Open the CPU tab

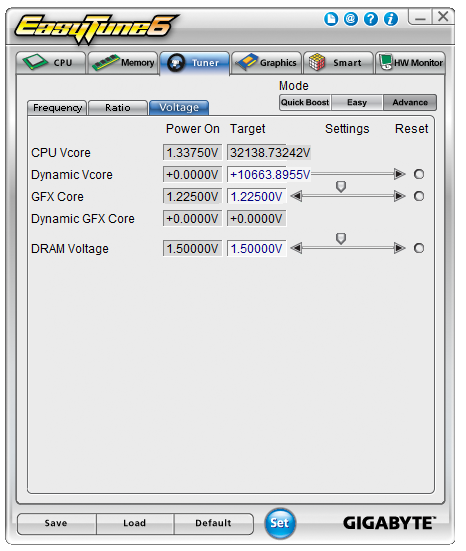(51, 63)
